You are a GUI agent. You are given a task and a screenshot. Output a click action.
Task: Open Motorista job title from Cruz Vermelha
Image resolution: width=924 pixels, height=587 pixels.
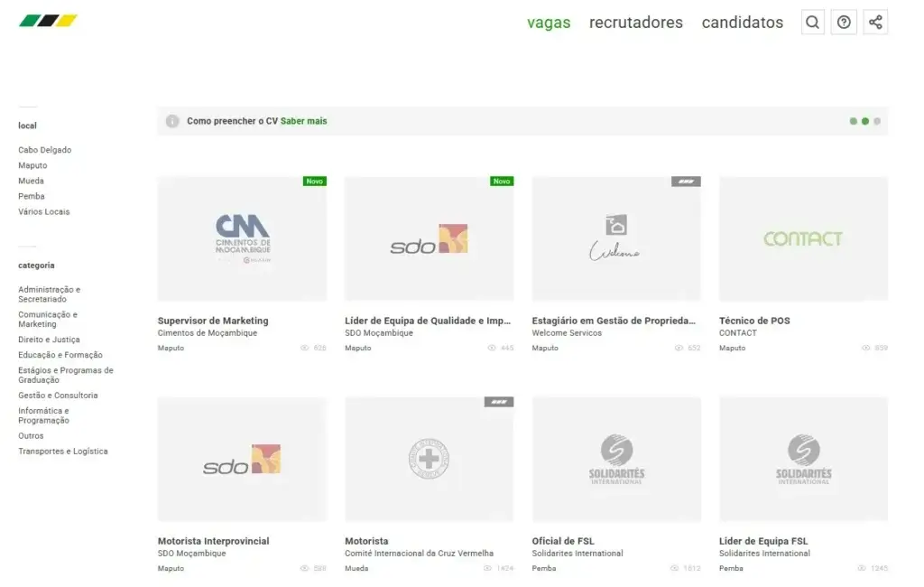click(x=366, y=541)
